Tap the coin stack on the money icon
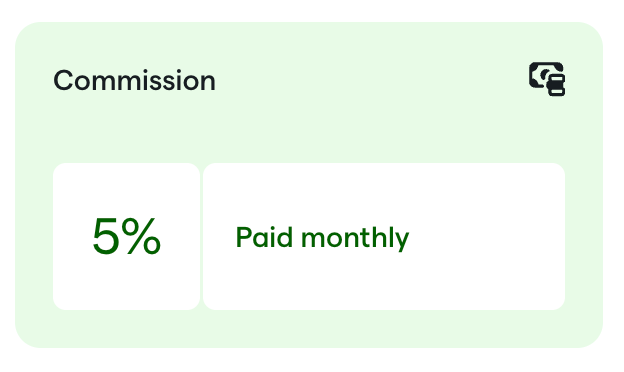The height and width of the screenshot is (372, 624). (x=556, y=86)
